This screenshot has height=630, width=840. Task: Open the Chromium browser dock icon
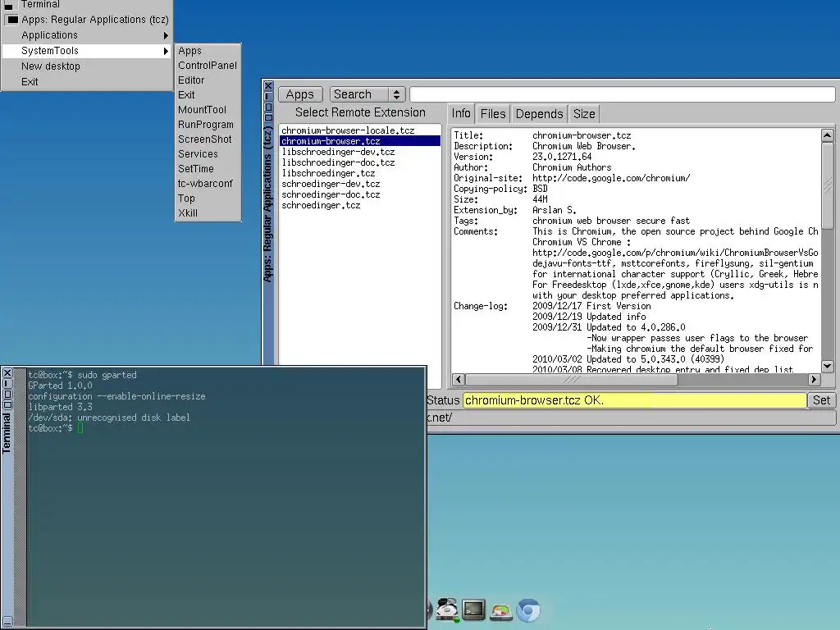point(528,610)
